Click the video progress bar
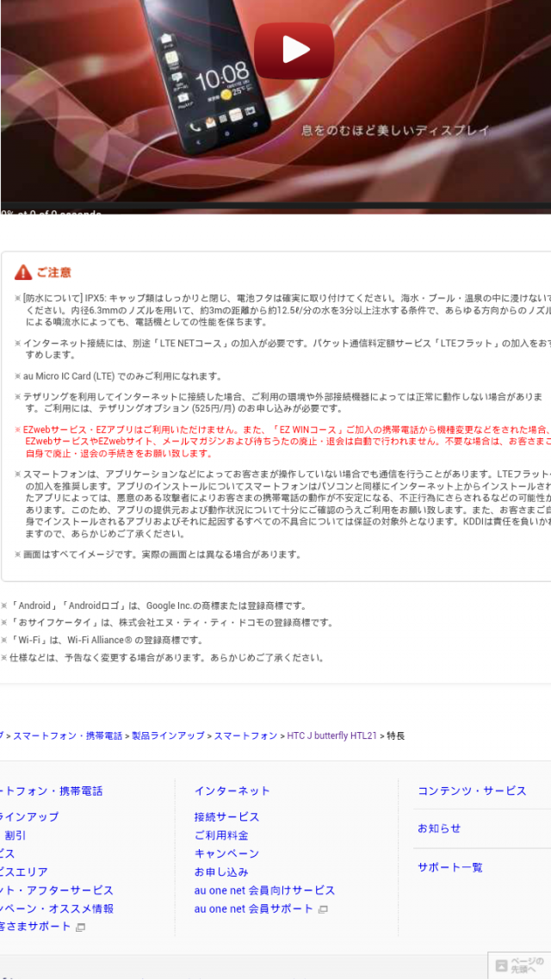The image size is (551, 980). coord(275,205)
